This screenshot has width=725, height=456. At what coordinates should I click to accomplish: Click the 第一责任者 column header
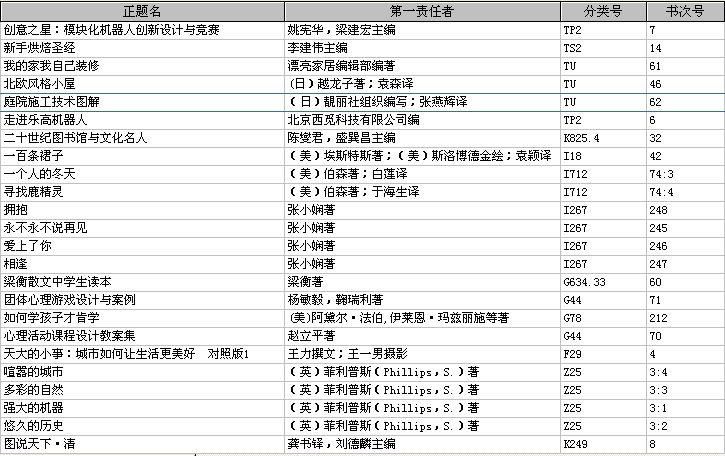pos(422,12)
